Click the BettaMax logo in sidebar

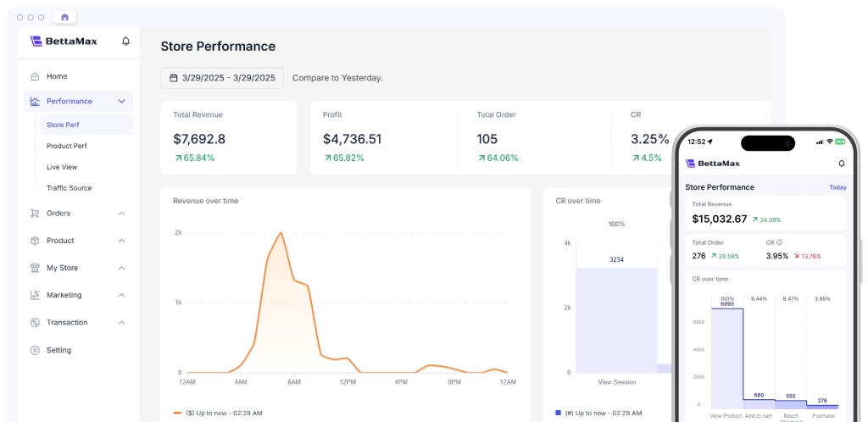click(x=64, y=41)
